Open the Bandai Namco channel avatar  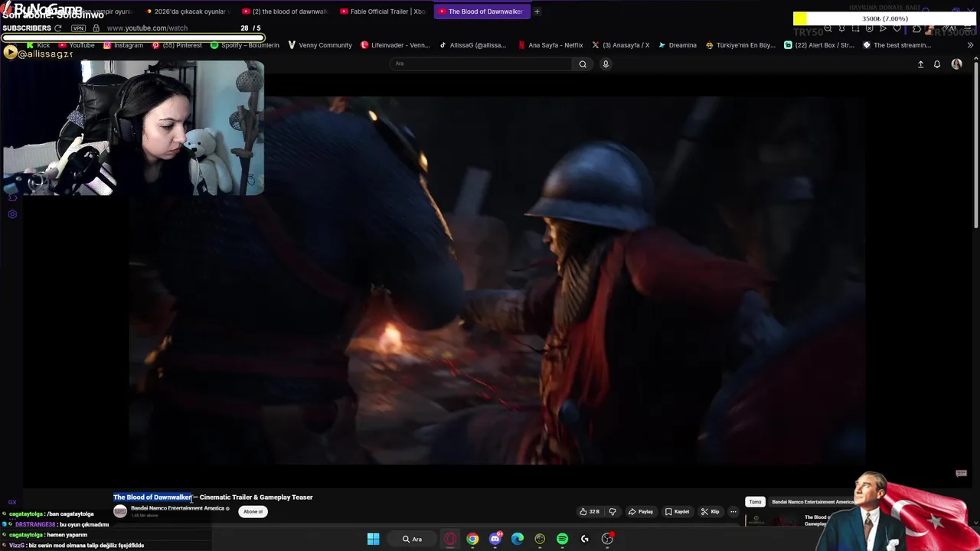click(x=120, y=511)
